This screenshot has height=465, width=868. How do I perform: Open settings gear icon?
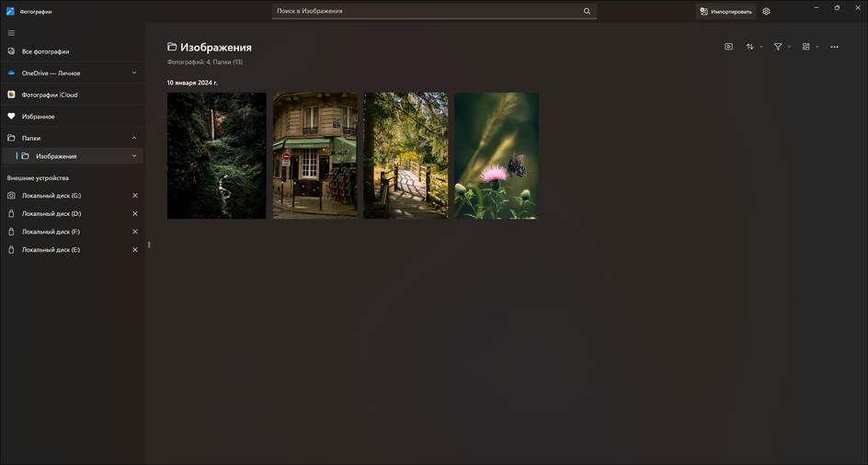[x=766, y=11]
